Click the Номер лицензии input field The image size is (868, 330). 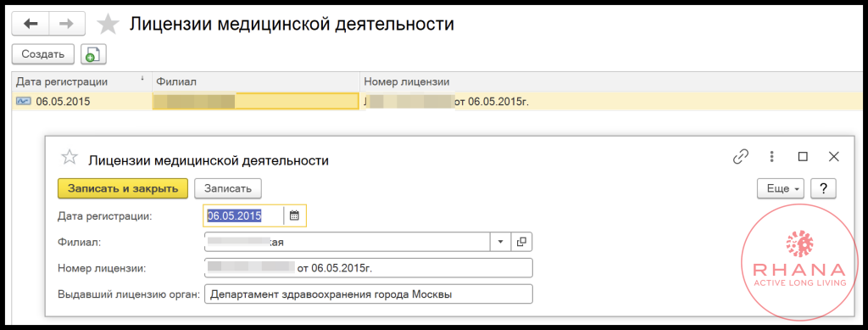pyautogui.click(x=368, y=268)
